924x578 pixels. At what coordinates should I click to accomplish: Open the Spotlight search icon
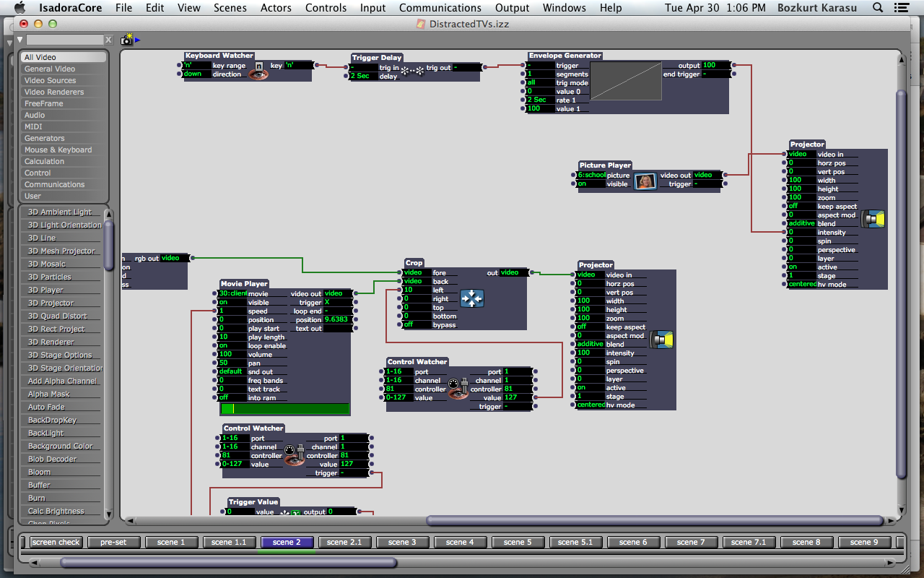pos(878,8)
